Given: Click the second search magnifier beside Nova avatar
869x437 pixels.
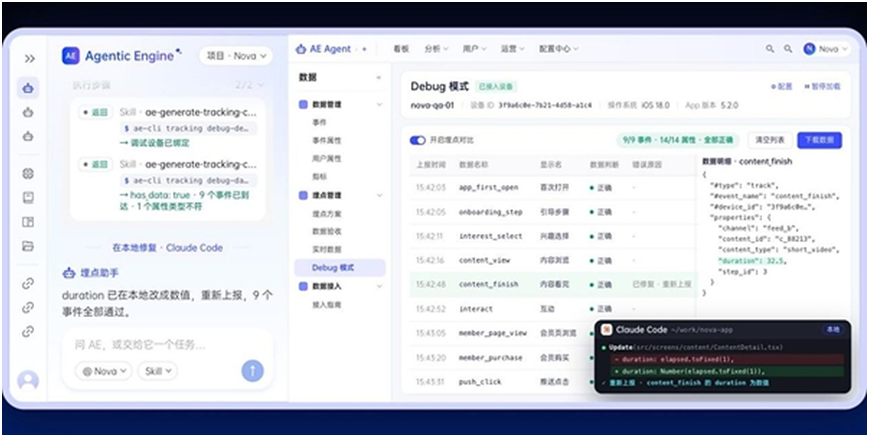Looking at the screenshot, I should (788, 49).
